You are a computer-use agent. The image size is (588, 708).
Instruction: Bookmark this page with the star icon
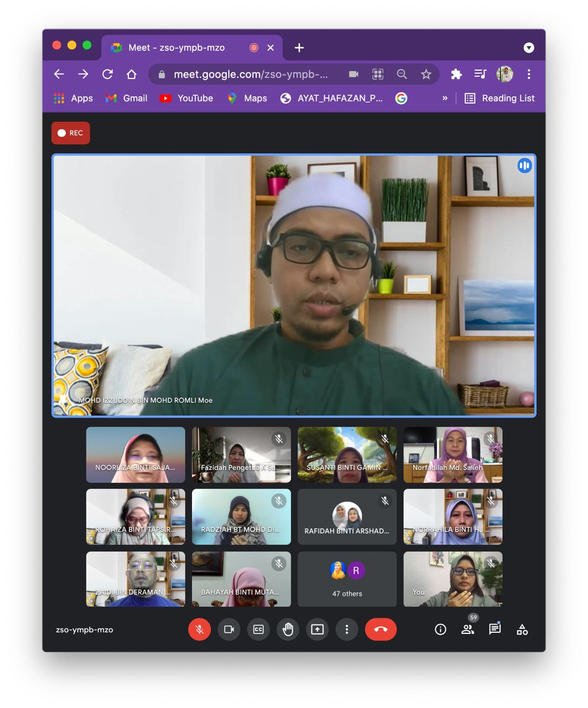tap(426, 74)
